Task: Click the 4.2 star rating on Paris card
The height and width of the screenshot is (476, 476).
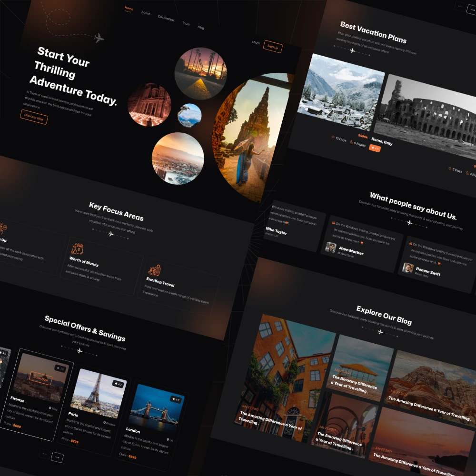Action: coord(118,384)
